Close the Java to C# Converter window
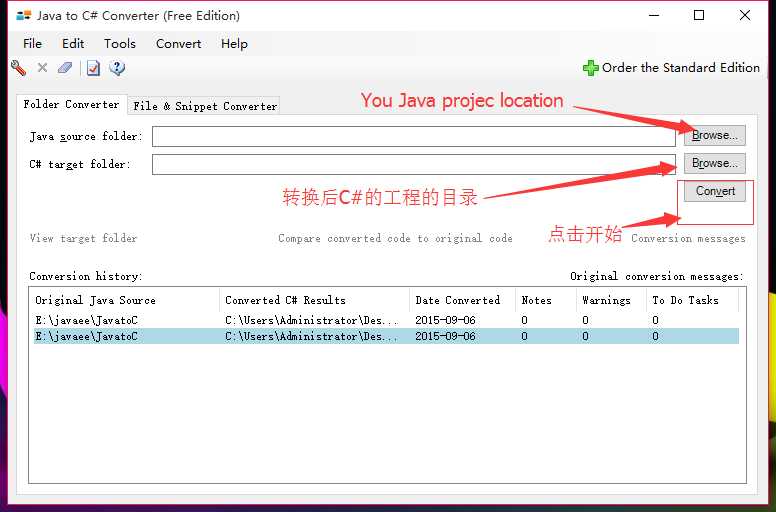 [745, 15]
